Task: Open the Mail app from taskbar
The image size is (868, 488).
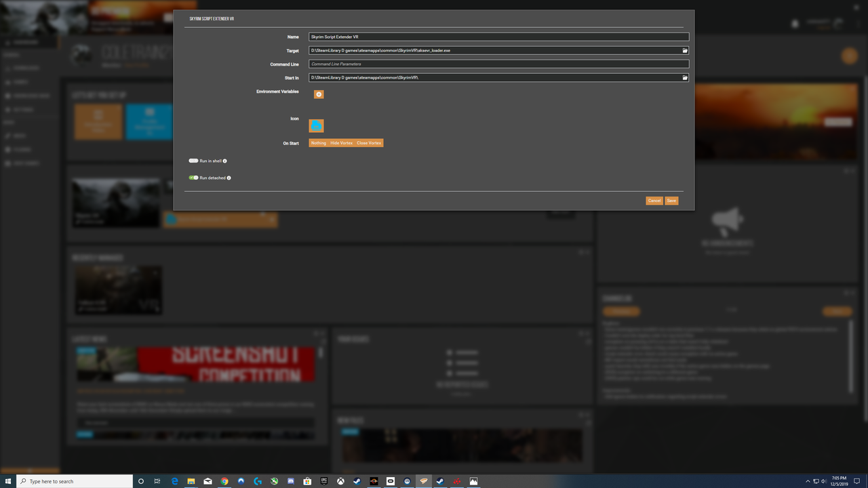Action: pos(208,481)
